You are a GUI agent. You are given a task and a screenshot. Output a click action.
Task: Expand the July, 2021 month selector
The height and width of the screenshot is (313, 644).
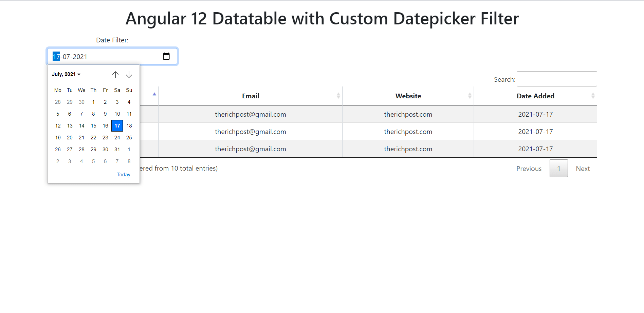(66, 74)
